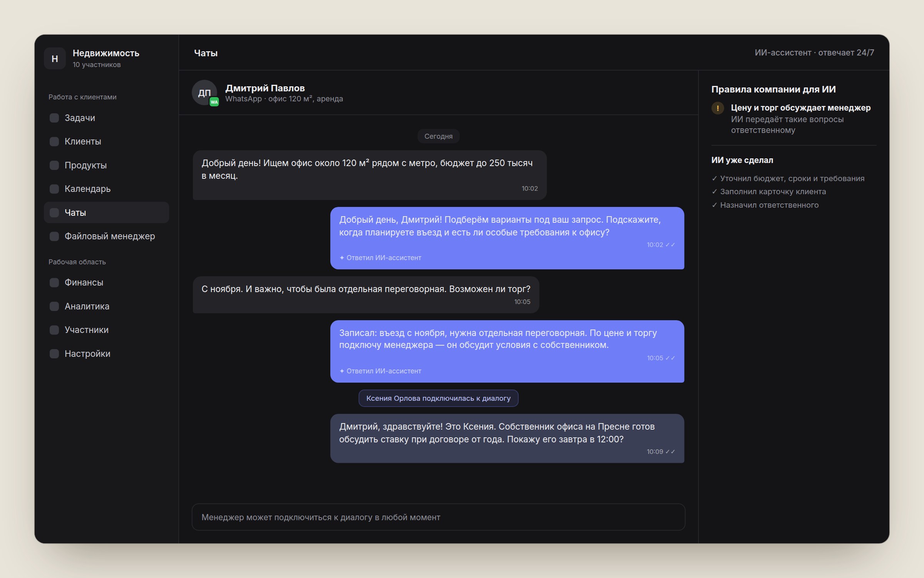This screenshot has height=578, width=924.
Task: Open Настройки in the sidebar
Action: pos(107,354)
